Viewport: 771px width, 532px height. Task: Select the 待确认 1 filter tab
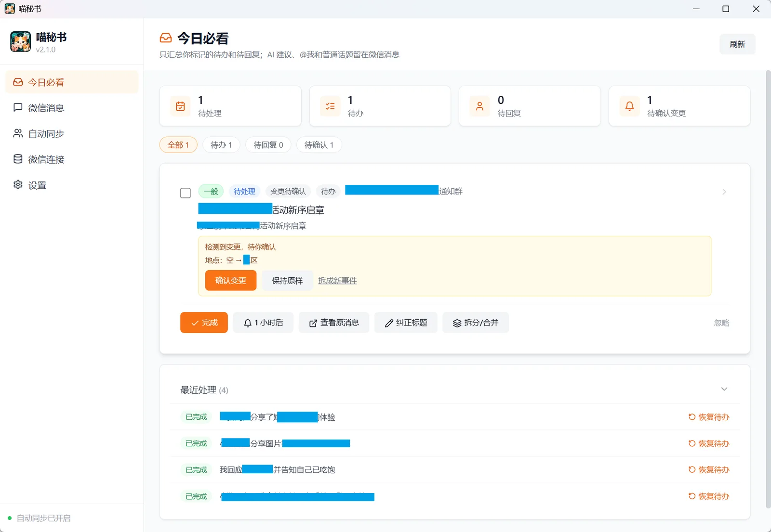pos(319,145)
